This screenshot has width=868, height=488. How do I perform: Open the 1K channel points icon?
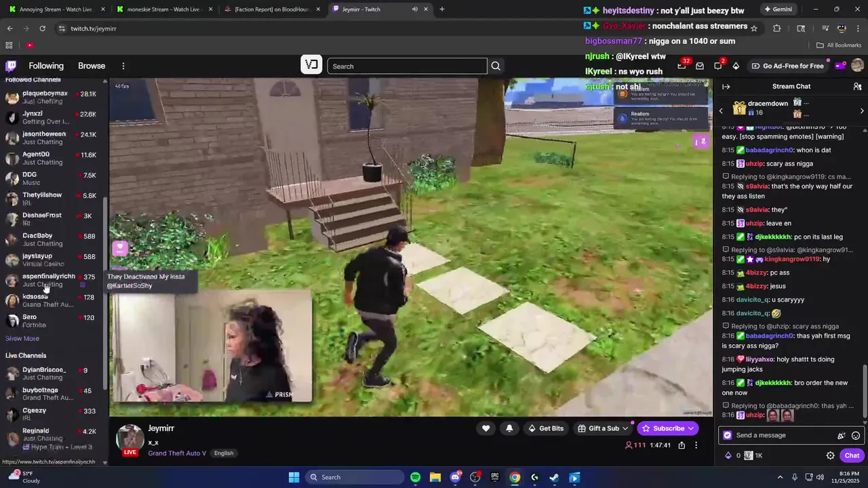pyautogui.click(x=754, y=455)
